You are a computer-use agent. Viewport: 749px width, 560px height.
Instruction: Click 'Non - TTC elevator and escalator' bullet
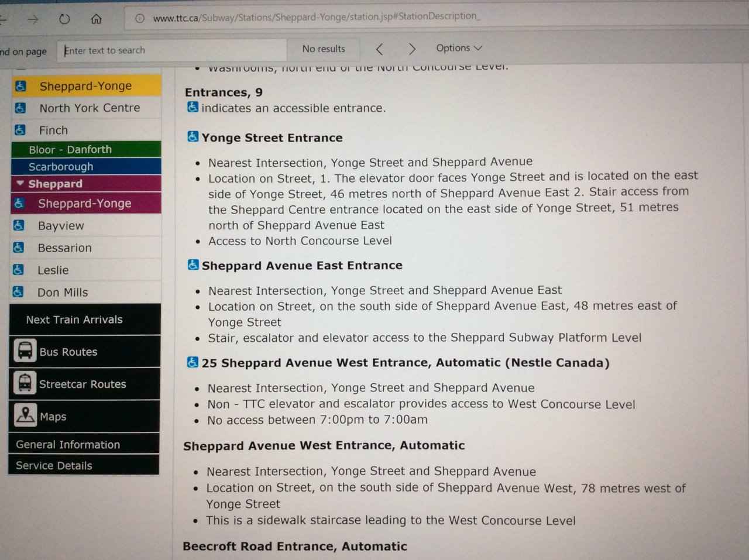pos(421,404)
